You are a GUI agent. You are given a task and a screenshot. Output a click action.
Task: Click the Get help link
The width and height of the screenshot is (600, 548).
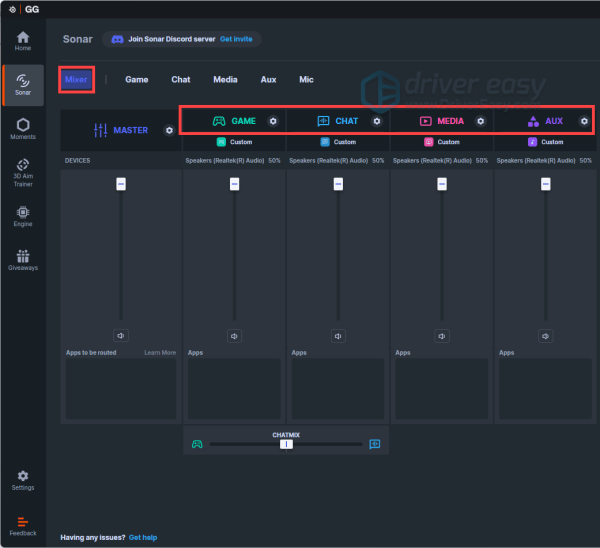click(143, 537)
